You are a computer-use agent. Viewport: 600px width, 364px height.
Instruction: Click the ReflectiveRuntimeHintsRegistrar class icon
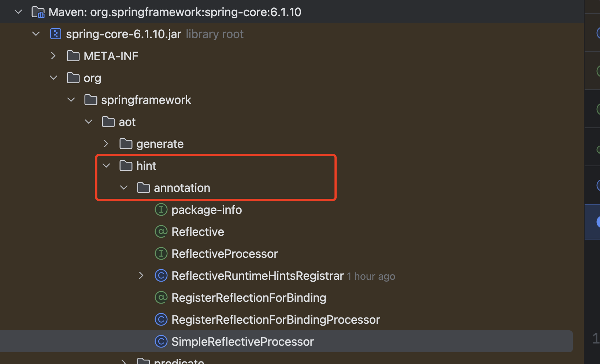(x=161, y=276)
